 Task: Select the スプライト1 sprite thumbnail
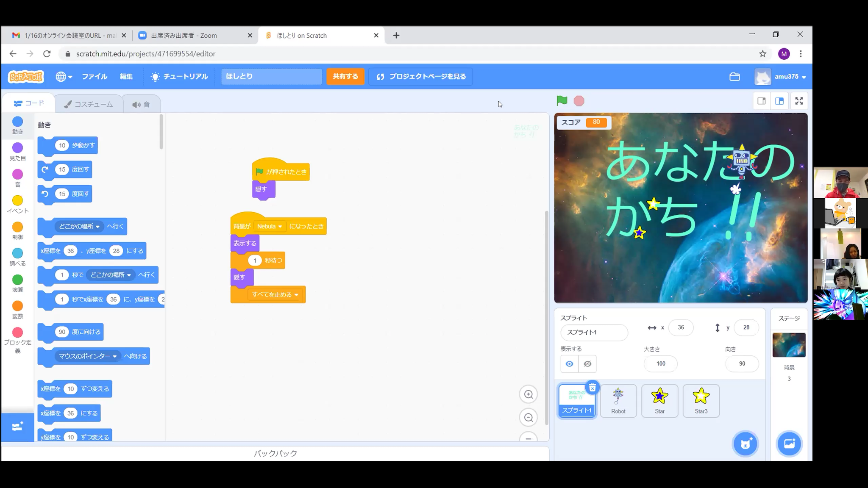pos(577,401)
